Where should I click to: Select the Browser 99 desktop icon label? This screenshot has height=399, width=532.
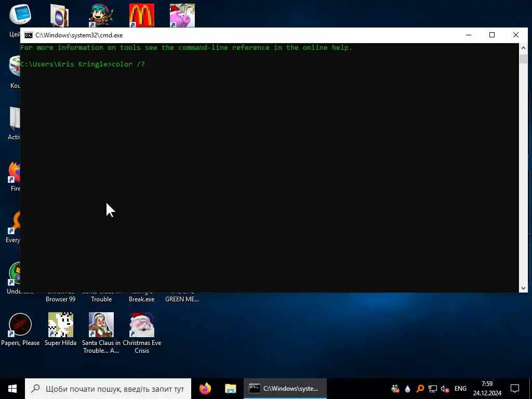[x=60, y=299]
